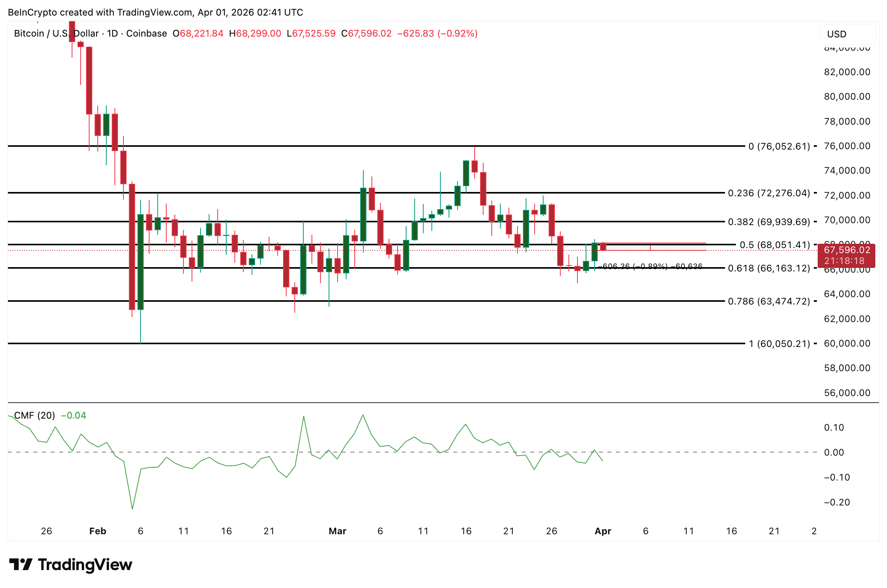
Task: Click the CMF (20) indicator label
Action: coord(34,415)
